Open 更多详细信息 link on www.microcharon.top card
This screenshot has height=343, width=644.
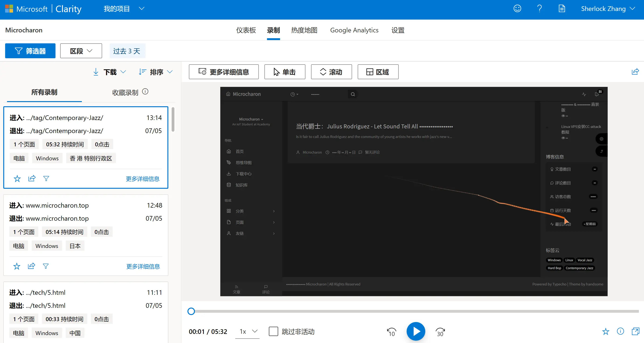pos(143,267)
